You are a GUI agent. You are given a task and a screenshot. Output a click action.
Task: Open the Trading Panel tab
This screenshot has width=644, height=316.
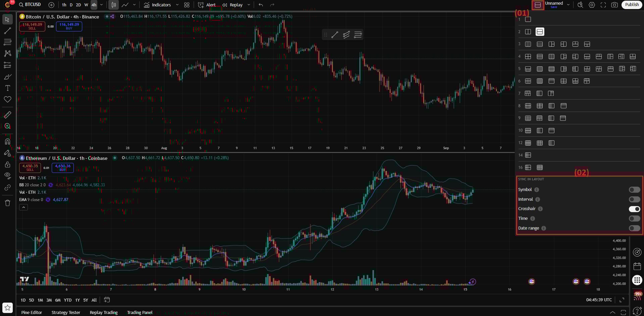tap(140, 312)
